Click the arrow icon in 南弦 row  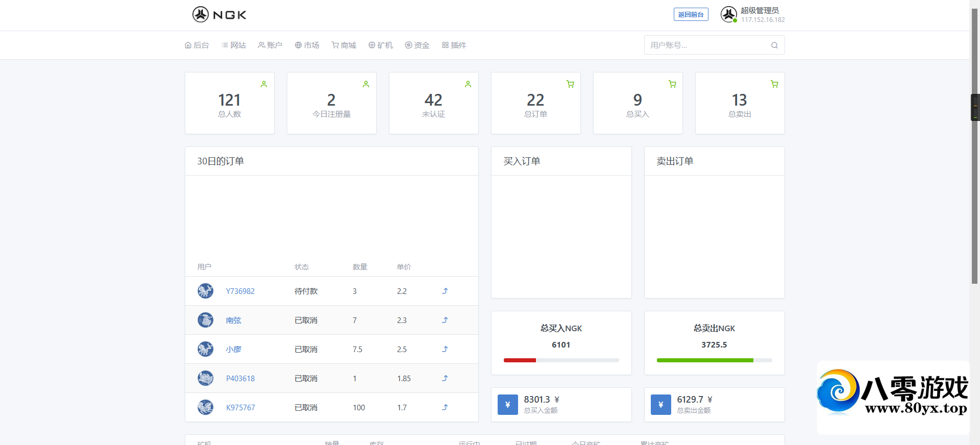[445, 320]
